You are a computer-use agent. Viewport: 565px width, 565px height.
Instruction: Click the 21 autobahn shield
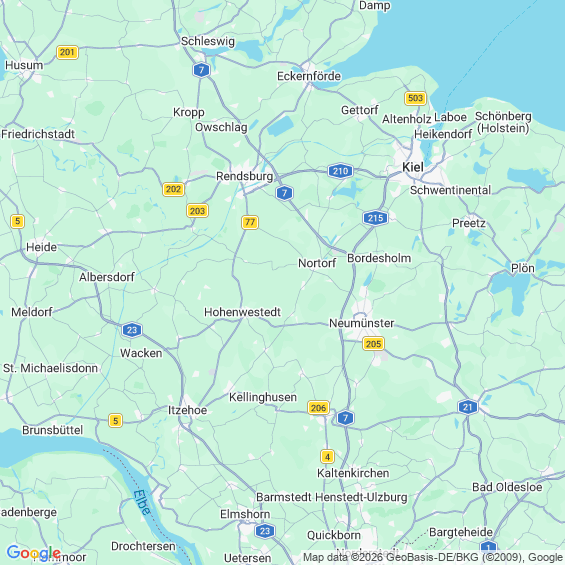point(468,407)
